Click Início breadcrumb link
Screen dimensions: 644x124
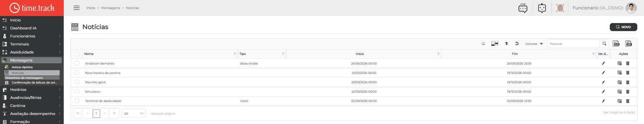[91, 8]
